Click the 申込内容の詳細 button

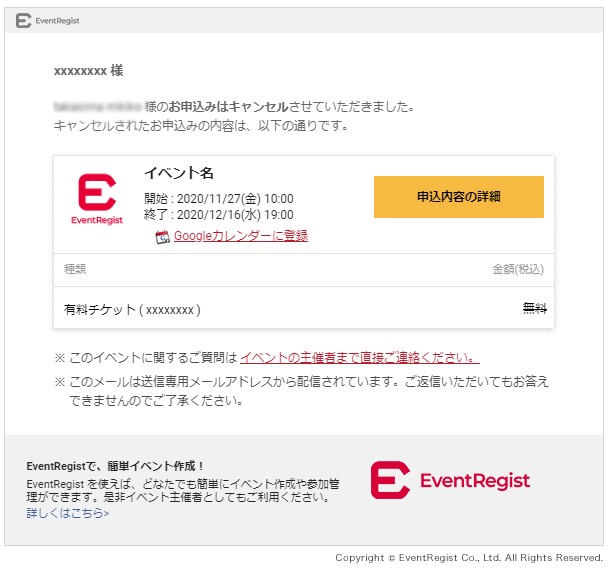click(459, 197)
